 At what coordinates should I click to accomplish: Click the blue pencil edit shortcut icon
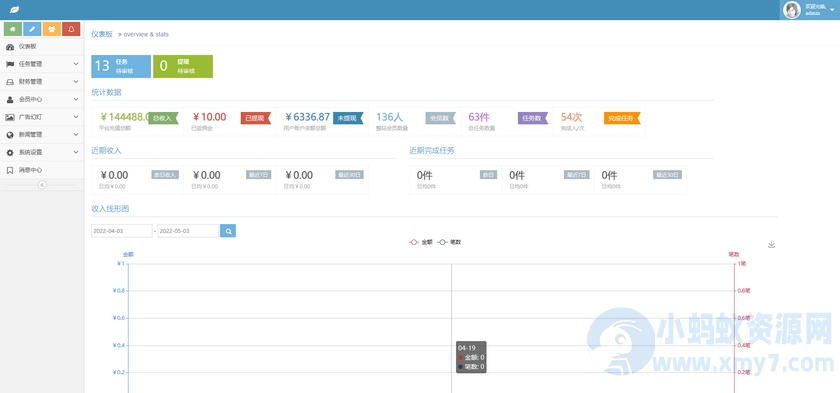tap(32, 29)
